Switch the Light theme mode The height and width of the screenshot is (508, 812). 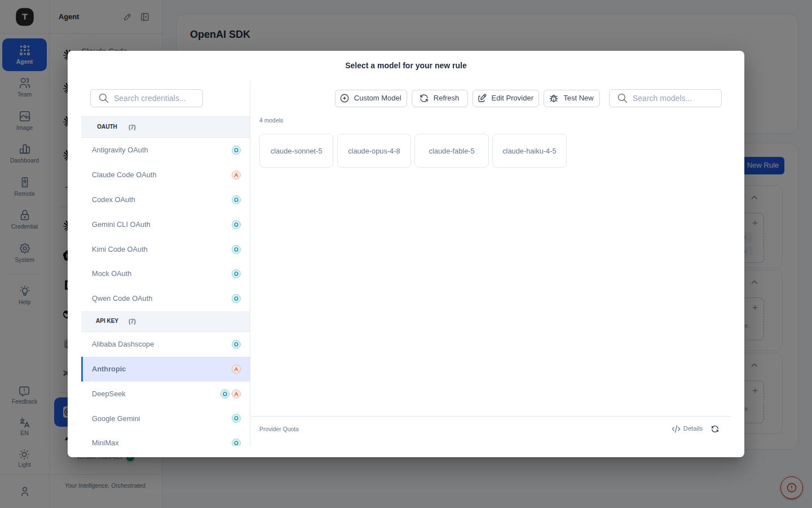24,458
